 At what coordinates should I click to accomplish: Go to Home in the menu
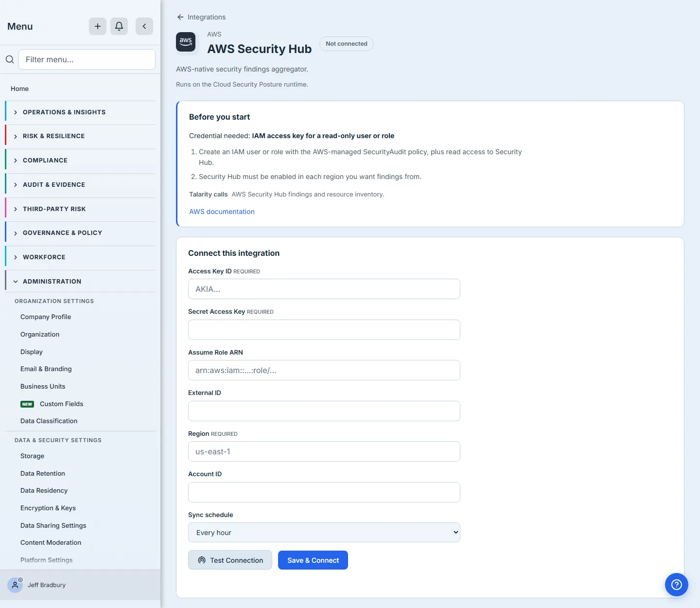click(20, 89)
